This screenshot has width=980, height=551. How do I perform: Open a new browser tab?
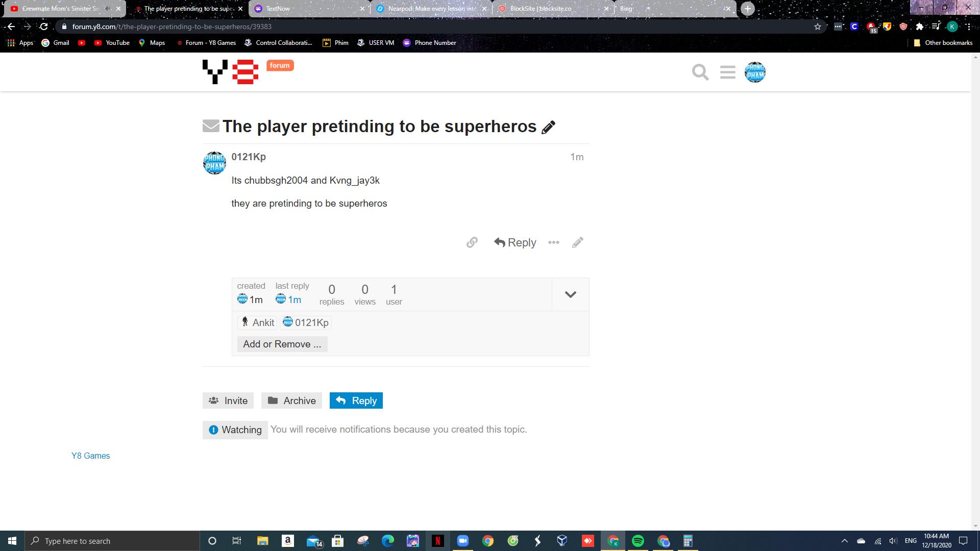(x=748, y=9)
